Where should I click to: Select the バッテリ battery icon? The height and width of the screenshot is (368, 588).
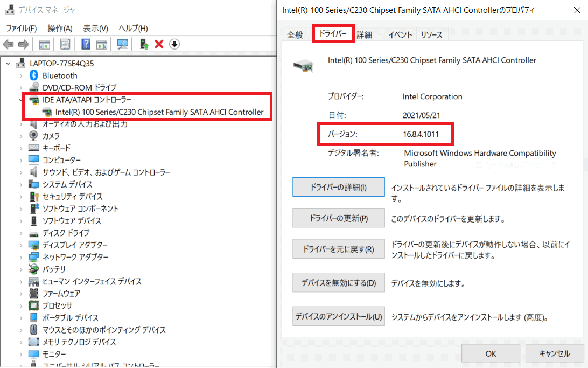click(x=34, y=269)
